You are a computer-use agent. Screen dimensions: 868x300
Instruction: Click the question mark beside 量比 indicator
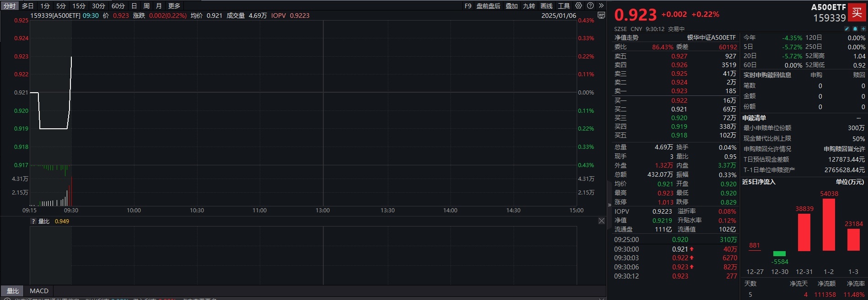click(33, 221)
